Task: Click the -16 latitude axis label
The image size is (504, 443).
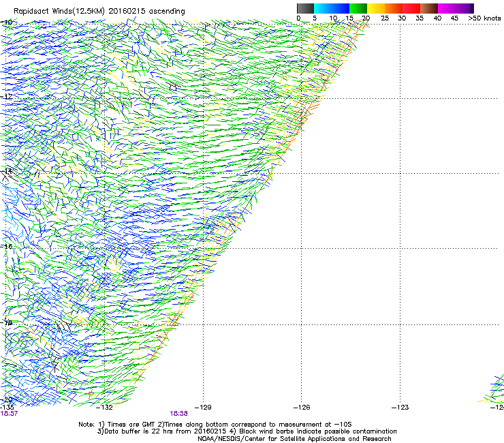Action: pyautogui.click(x=6, y=247)
